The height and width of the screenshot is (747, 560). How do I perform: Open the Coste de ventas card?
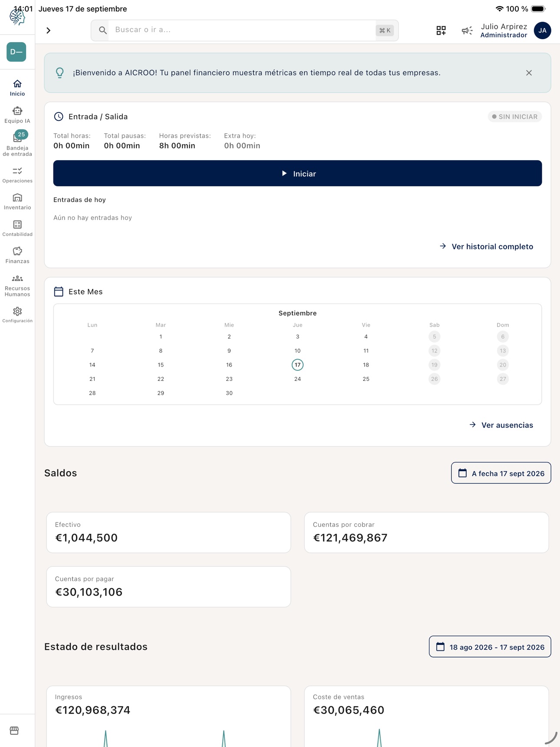(426, 717)
